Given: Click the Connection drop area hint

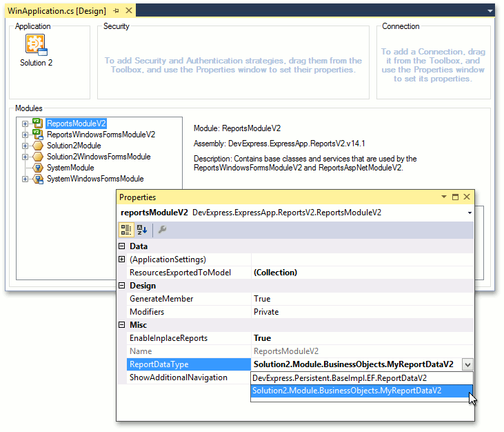Looking at the screenshot, I should tap(433, 65).
